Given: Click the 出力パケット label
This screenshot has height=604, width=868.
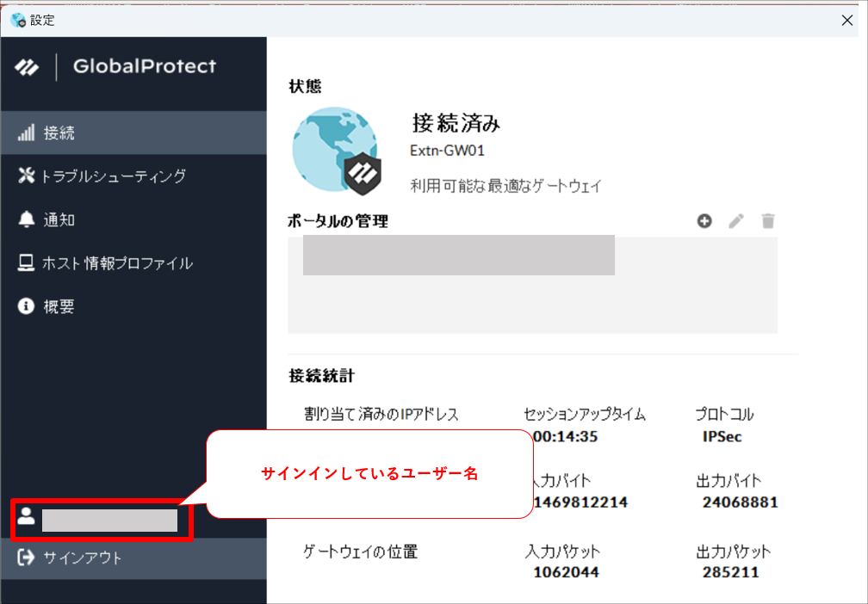Looking at the screenshot, I should click(x=733, y=552).
